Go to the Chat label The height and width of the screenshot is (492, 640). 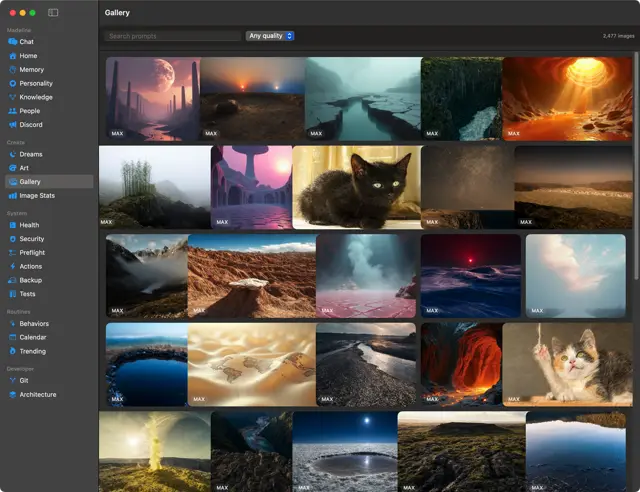click(x=27, y=42)
